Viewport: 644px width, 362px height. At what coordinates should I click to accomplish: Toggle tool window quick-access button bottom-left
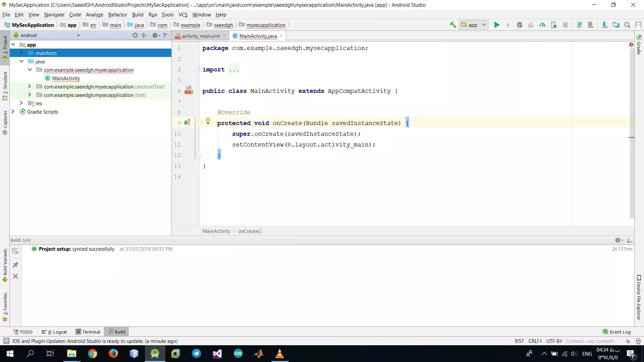6,341
